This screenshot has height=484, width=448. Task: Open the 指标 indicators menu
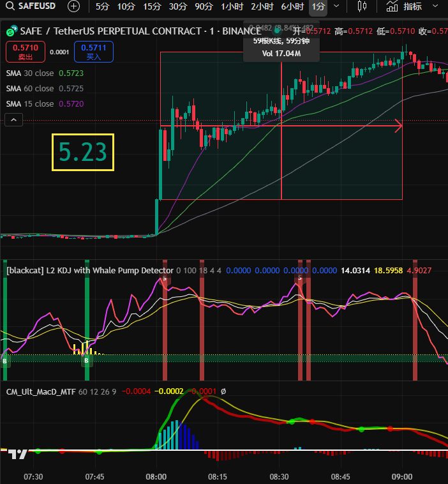[x=404, y=6]
